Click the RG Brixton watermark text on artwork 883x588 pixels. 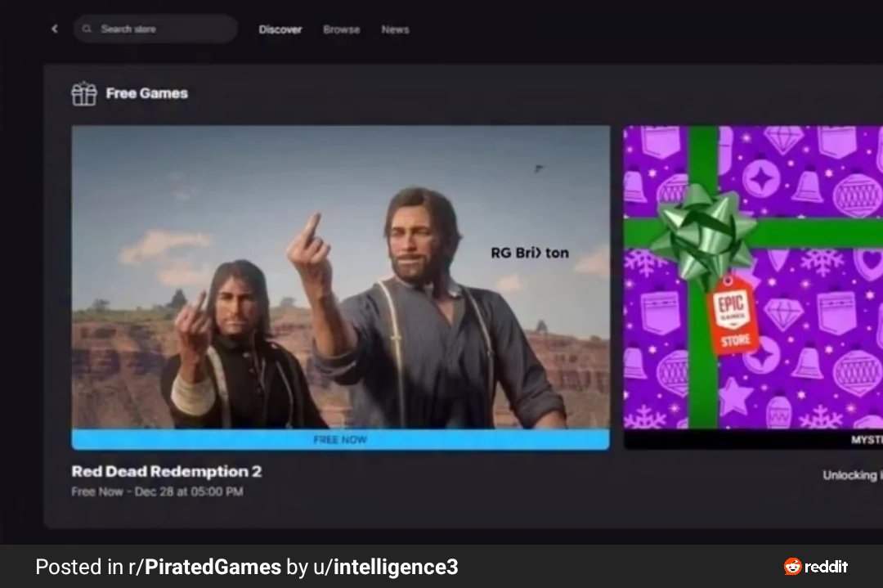[x=529, y=253]
